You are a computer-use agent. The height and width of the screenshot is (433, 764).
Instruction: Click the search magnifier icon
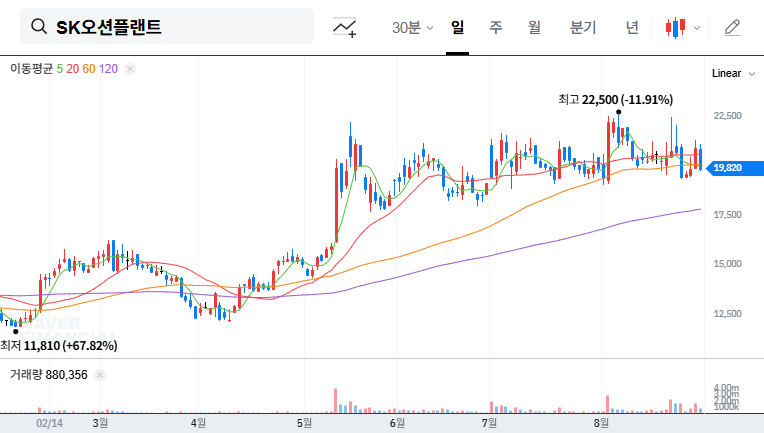(39, 26)
